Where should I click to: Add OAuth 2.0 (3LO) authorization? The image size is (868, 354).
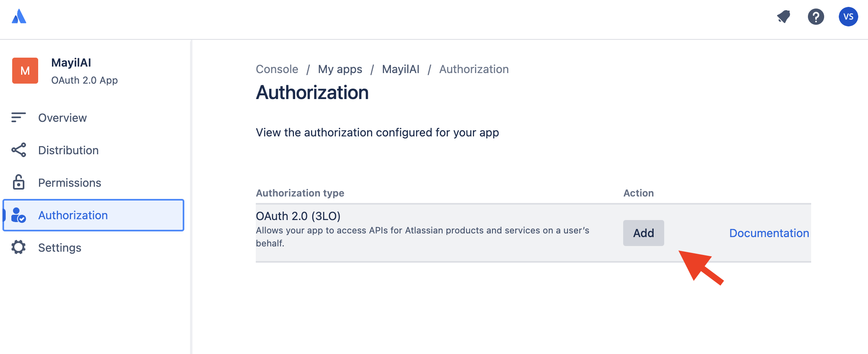click(x=643, y=233)
